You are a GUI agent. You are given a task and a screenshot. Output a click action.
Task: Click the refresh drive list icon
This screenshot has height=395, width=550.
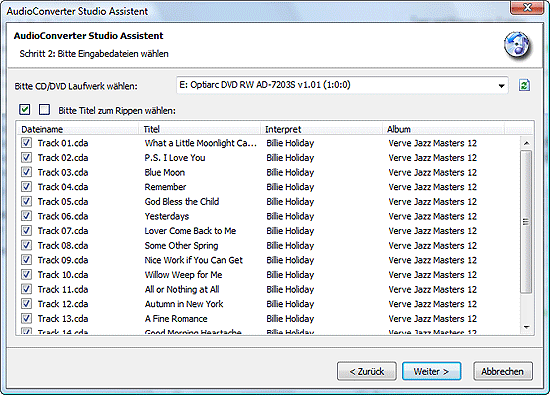point(524,85)
